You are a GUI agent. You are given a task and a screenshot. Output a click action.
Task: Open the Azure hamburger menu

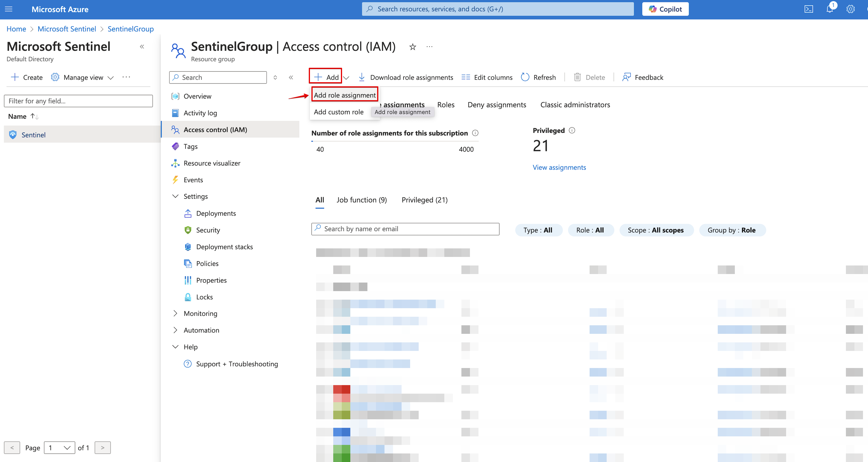point(9,9)
